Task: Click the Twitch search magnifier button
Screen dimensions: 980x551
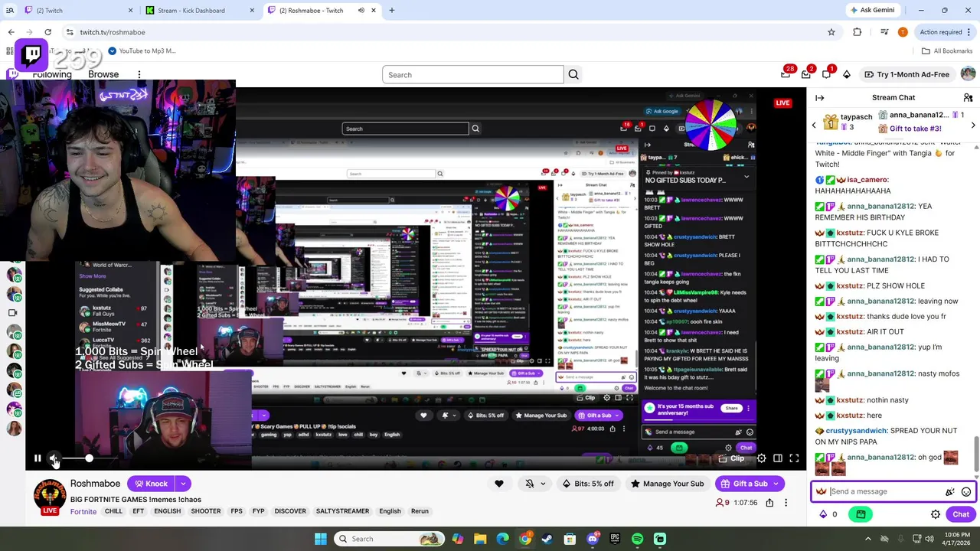Action: tap(573, 75)
